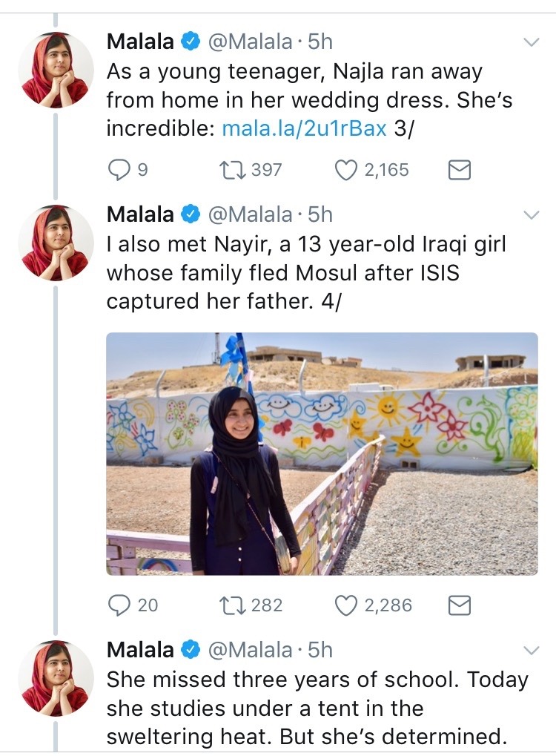Like the tweet about Nayir

(x=346, y=605)
